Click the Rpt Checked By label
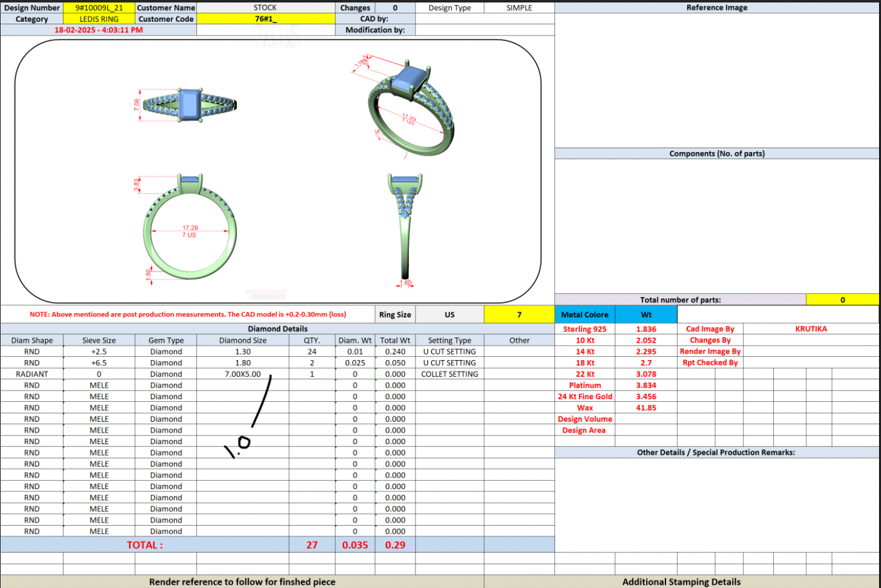This screenshot has width=881, height=588. coord(710,363)
